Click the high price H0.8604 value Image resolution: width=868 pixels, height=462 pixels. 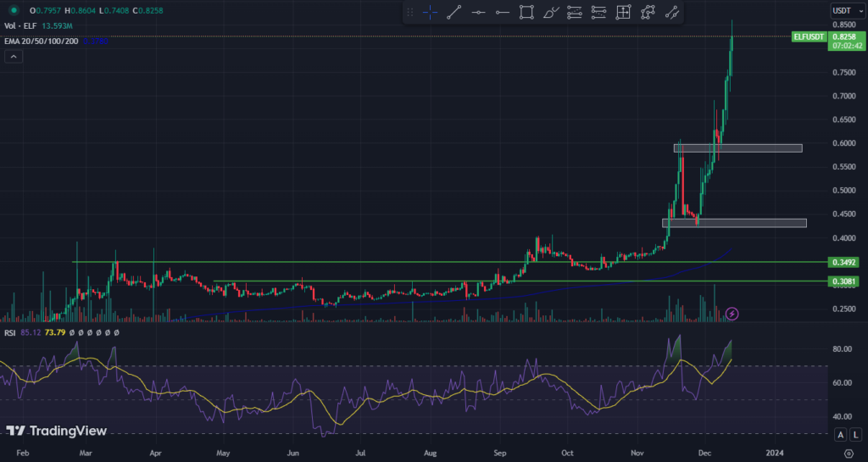(x=80, y=10)
